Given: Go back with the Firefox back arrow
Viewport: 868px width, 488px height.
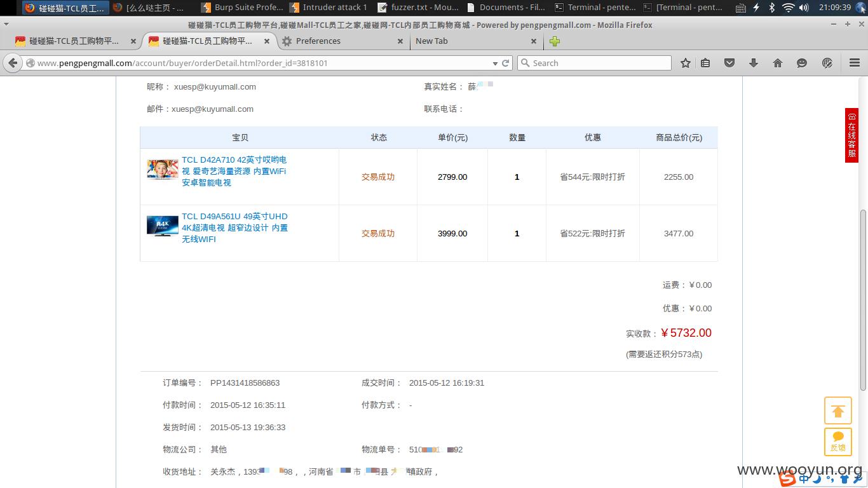Looking at the screenshot, I should click(13, 63).
